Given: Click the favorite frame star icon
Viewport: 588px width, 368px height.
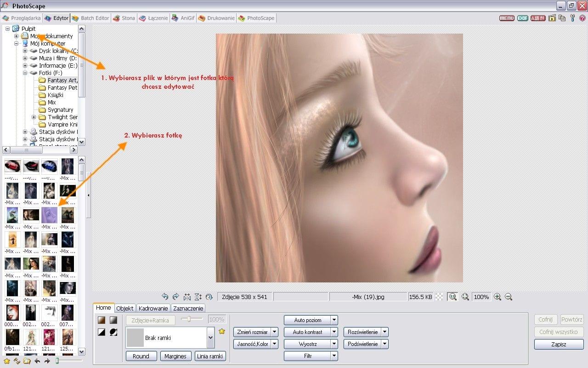Looking at the screenshot, I should (222, 331).
